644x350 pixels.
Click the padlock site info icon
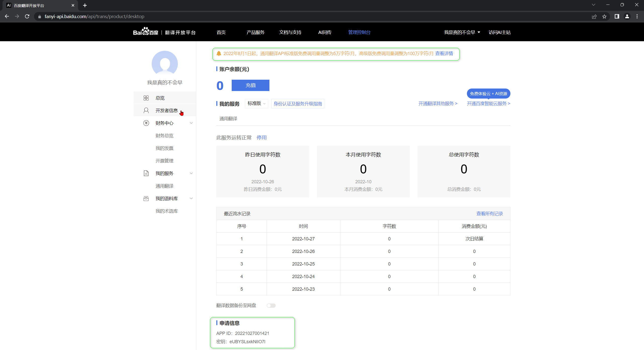coord(39,17)
